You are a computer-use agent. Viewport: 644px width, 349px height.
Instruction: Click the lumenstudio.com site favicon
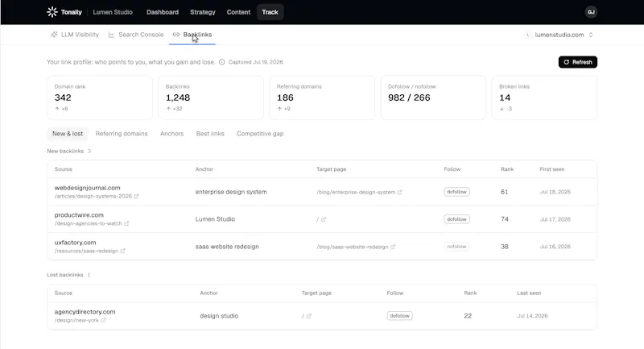[x=528, y=35]
